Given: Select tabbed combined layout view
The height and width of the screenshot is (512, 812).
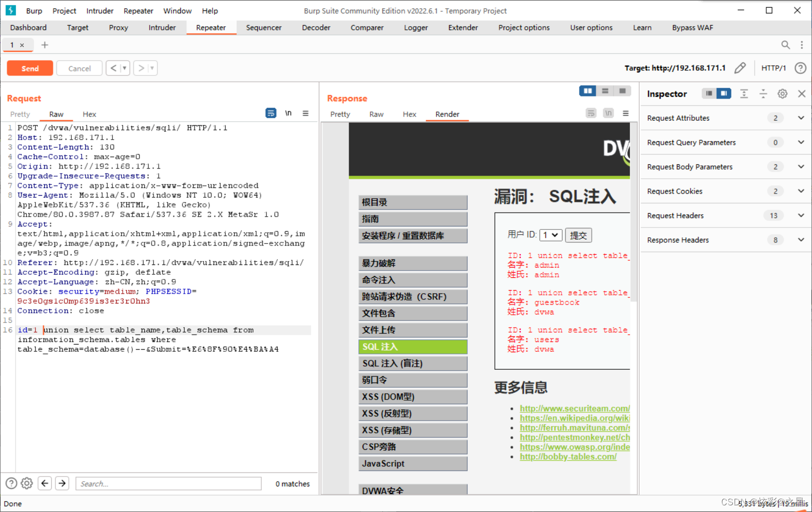Looking at the screenshot, I should pos(622,91).
